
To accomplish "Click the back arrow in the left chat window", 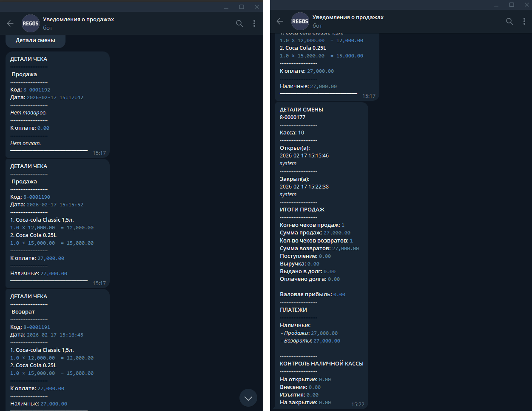I will [x=10, y=23].
